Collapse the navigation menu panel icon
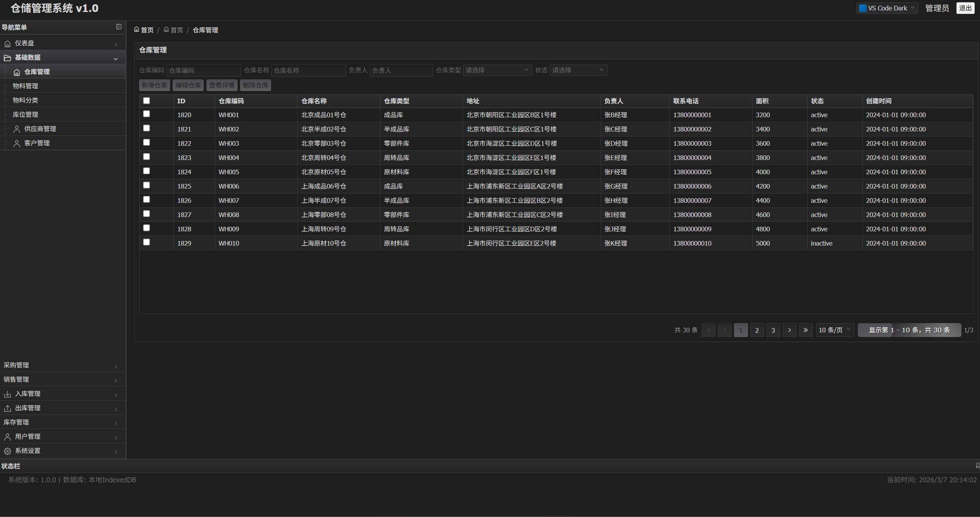Image resolution: width=980 pixels, height=517 pixels. click(119, 27)
